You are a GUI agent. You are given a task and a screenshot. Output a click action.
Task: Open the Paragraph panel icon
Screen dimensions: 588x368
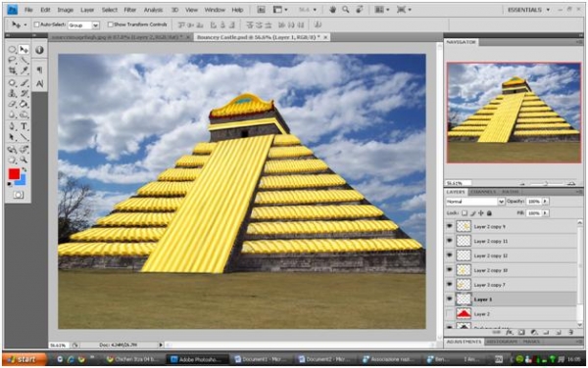(x=39, y=69)
